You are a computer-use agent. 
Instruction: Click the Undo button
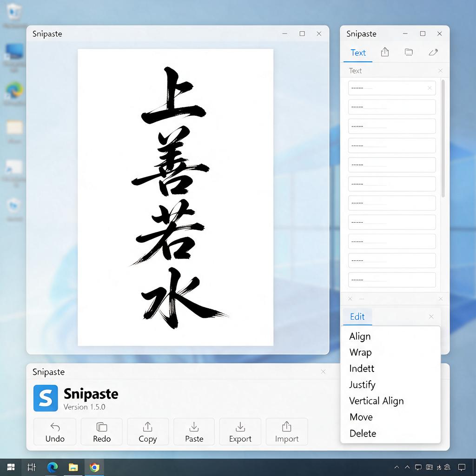tap(55, 432)
